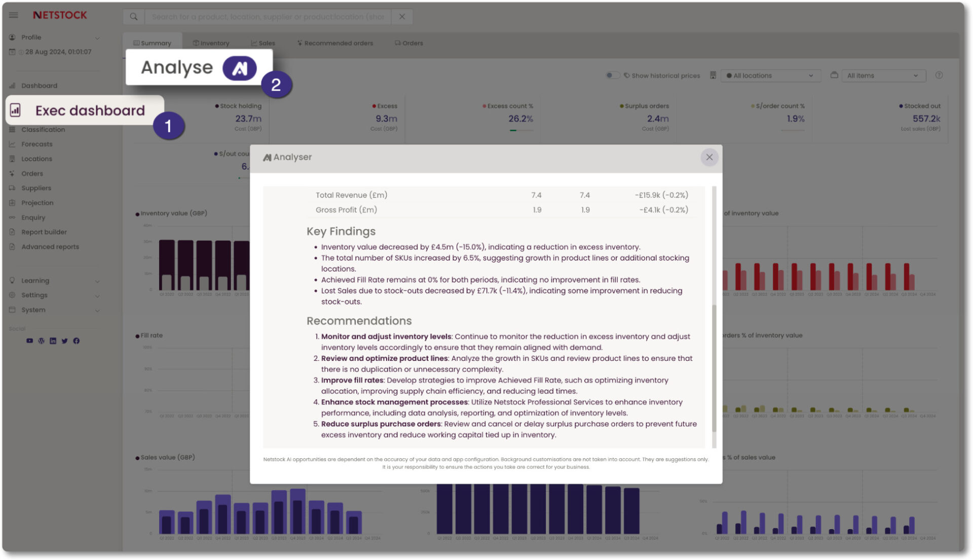The width and height of the screenshot is (973, 560).
Task: Open the YouTube social icon
Action: tap(29, 341)
